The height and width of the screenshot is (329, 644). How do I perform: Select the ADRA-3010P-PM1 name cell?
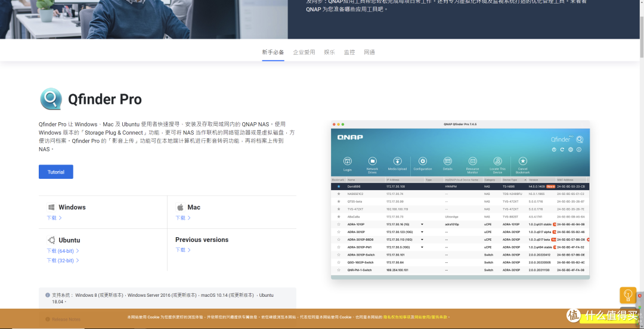(x=360, y=247)
